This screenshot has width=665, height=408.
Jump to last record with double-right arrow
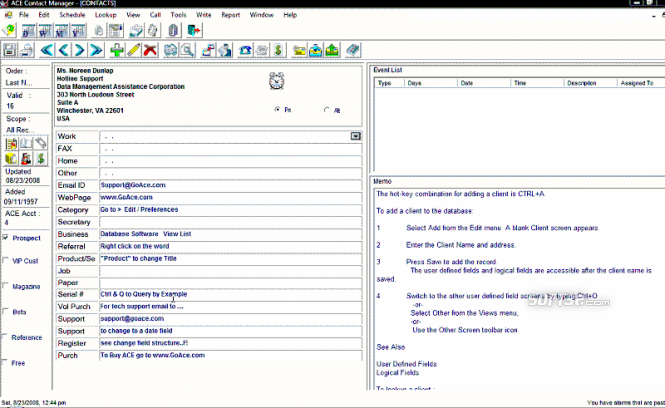click(96, 50)
